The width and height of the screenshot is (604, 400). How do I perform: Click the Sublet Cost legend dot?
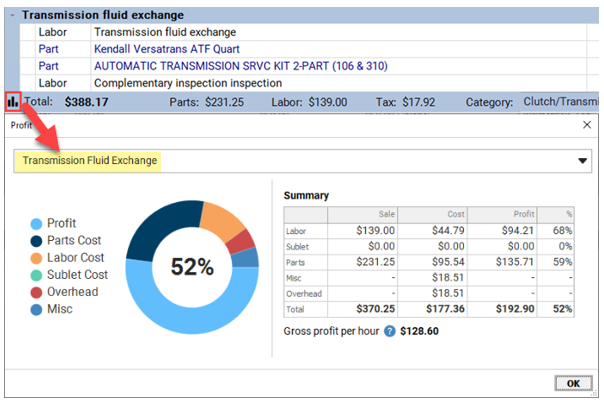click(x=36, y=275)
